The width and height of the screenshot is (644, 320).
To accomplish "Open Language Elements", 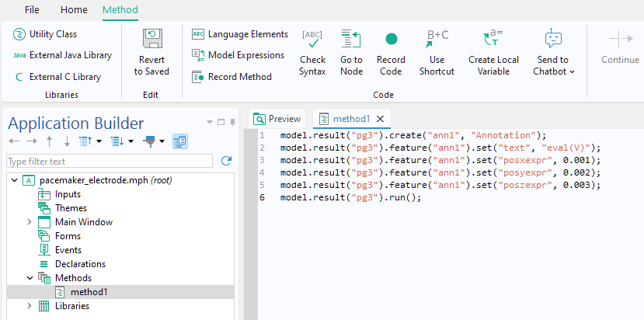I will pos(240,34).
